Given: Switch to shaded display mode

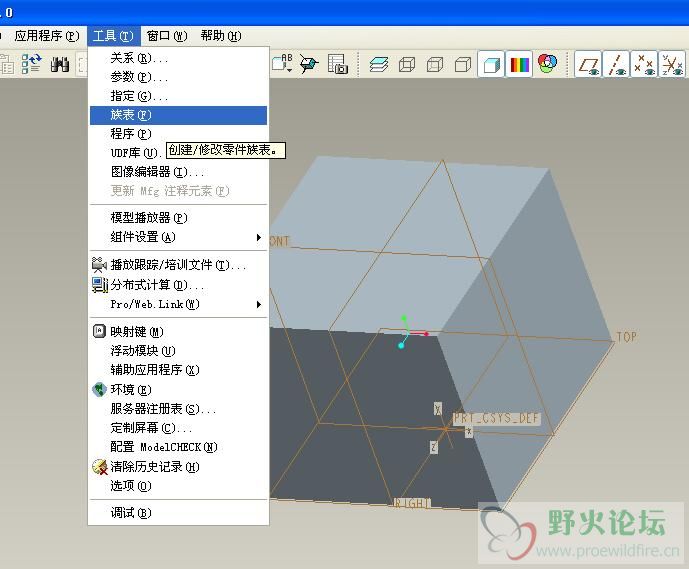Looking at the screenshot, I should pyautogui.click(x=491, y=65).
